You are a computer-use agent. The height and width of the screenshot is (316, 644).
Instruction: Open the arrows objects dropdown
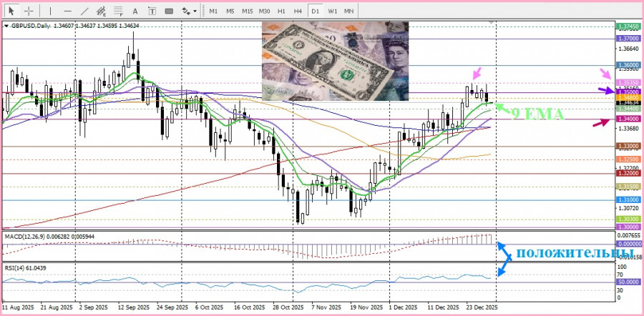[189, 11]
